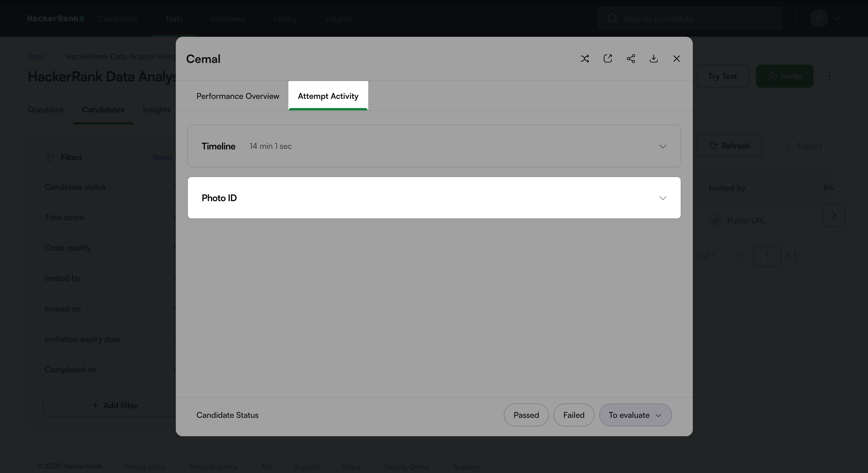This screenshot has width=868, height=473.
Task: Open Library in top navigation
Action: click(x=285, y=19)
